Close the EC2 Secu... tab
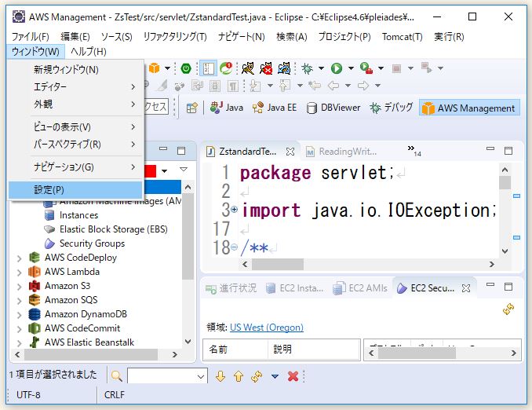 coord(466,288)
